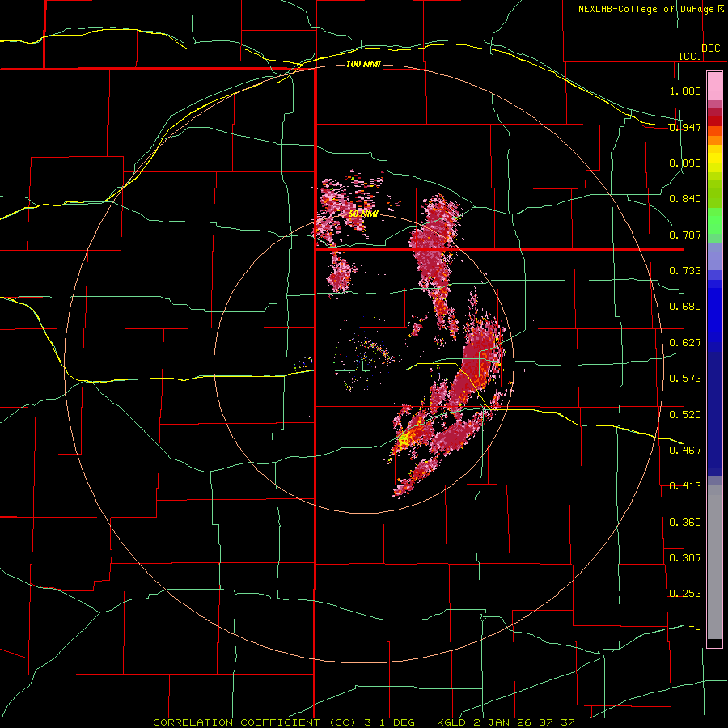Viewport: 728px width, 728px height.
Task: Click the 2 JAN 26 date text
Action: 503,722
